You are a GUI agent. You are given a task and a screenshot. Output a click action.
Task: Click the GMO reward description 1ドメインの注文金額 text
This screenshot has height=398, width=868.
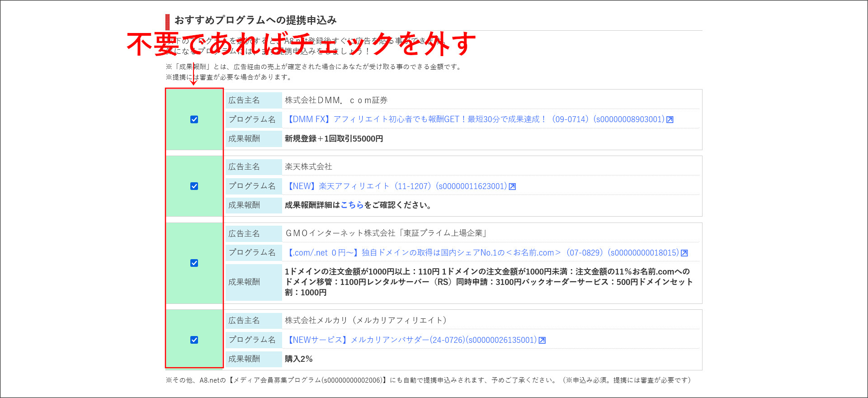tap(489, 282)
